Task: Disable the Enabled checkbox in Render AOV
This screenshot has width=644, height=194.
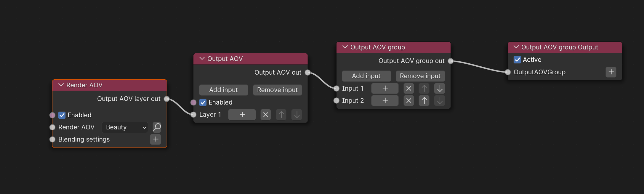Action: (x=62, y=115)
